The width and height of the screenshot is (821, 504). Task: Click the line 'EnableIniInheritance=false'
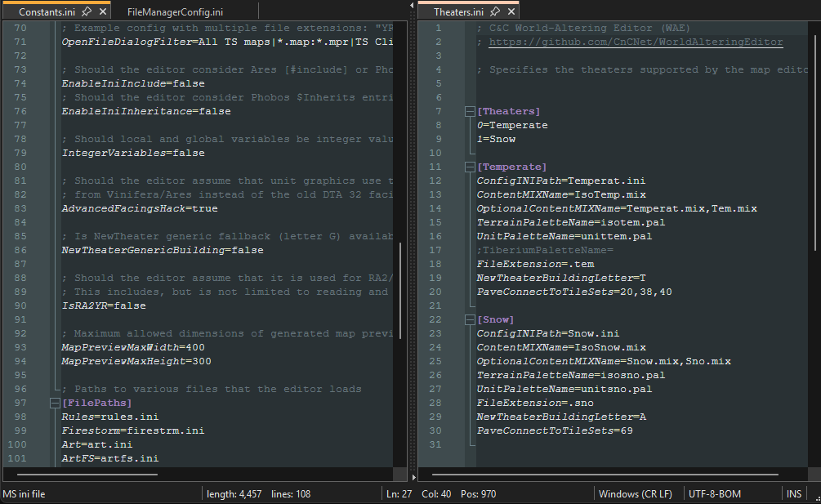click(x=146, y=111)
